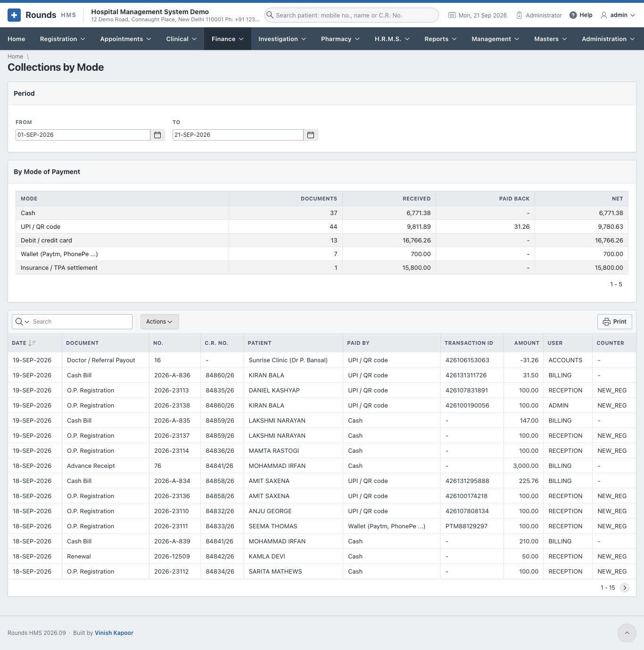Click Insurance / TPA settlement mode row
Viewport: 644px width, 650px height.
(x=322, y=268)
